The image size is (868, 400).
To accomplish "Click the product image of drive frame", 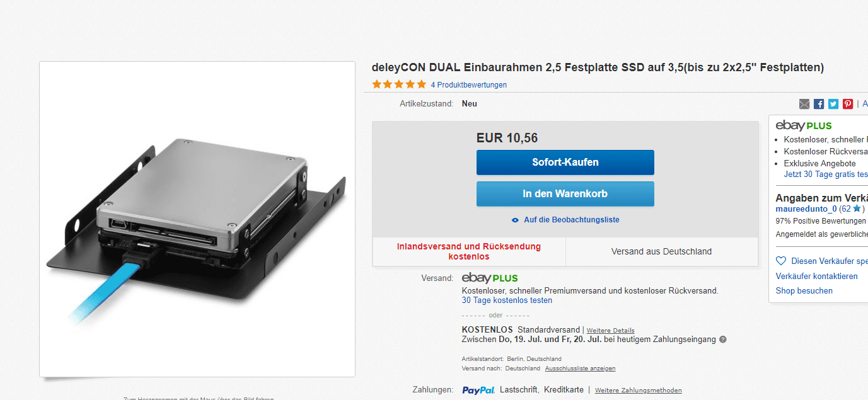I will click(x=197, y=219).
